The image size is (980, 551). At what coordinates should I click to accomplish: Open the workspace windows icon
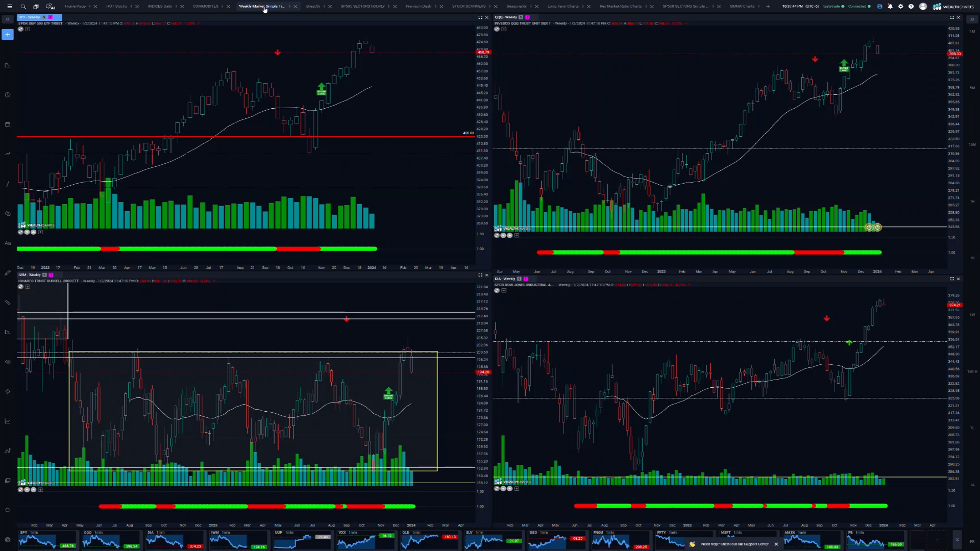[x=36, y=7]
